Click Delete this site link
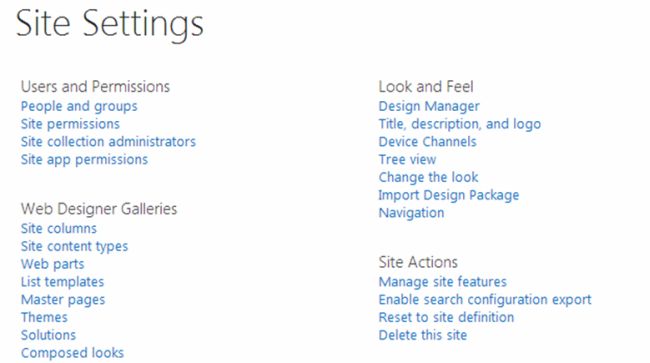This screenshot has height=363, width=650. pyautogui.click(x=423, y=335)
